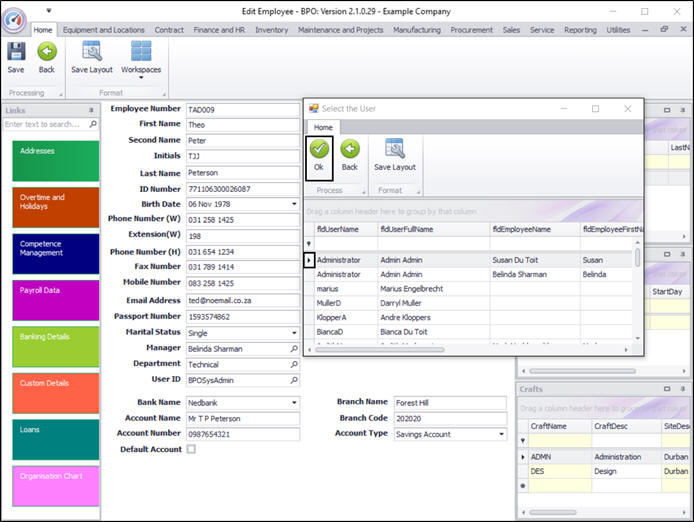Click the Email Address input field
The height and width of the screenshot is (522, 694).
point(243,301)
